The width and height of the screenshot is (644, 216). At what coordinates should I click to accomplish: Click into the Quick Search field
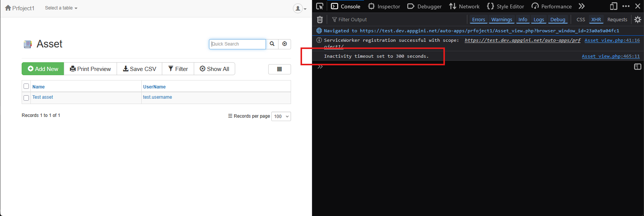pos(237,44)
